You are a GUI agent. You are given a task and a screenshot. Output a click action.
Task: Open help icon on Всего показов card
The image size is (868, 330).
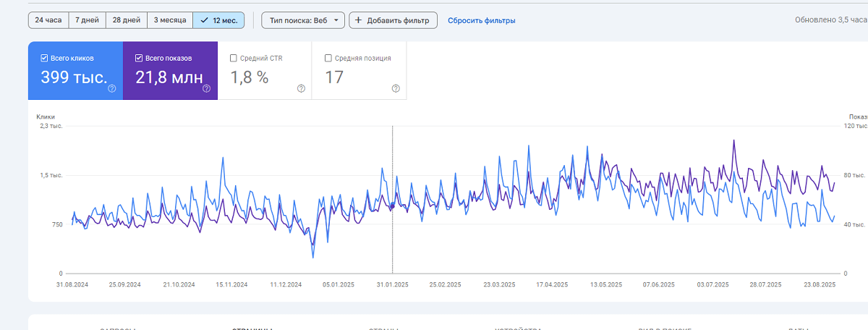click(206, 89)
